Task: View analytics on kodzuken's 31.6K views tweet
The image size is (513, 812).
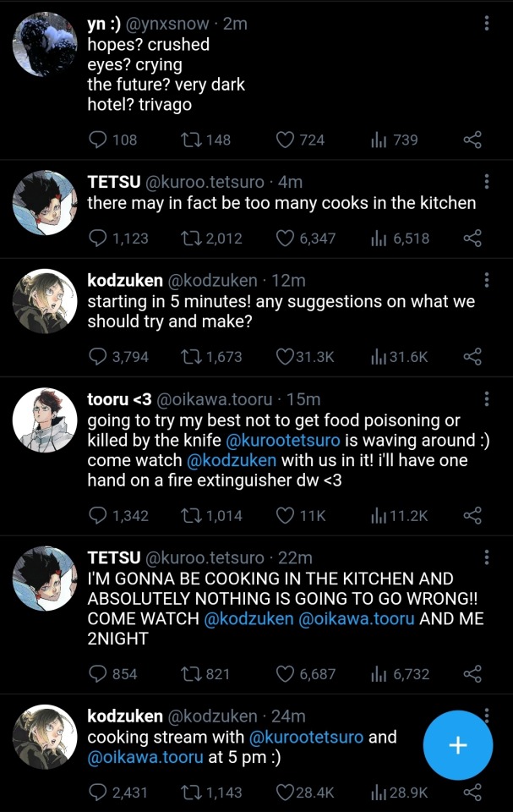Action: [379, 357]
